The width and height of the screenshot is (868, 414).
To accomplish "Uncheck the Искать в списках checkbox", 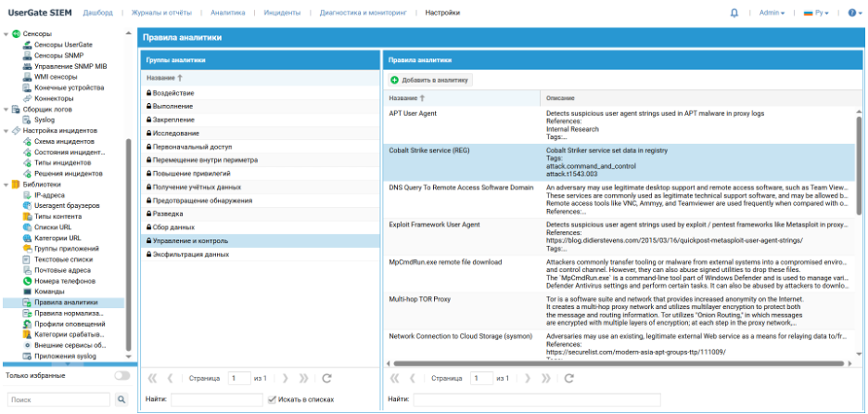I will pos(272,399).
